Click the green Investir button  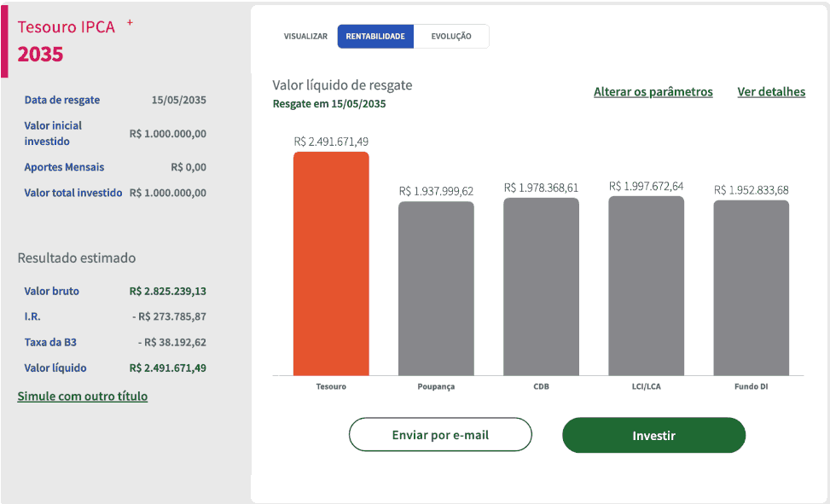[x=653, y=435]
